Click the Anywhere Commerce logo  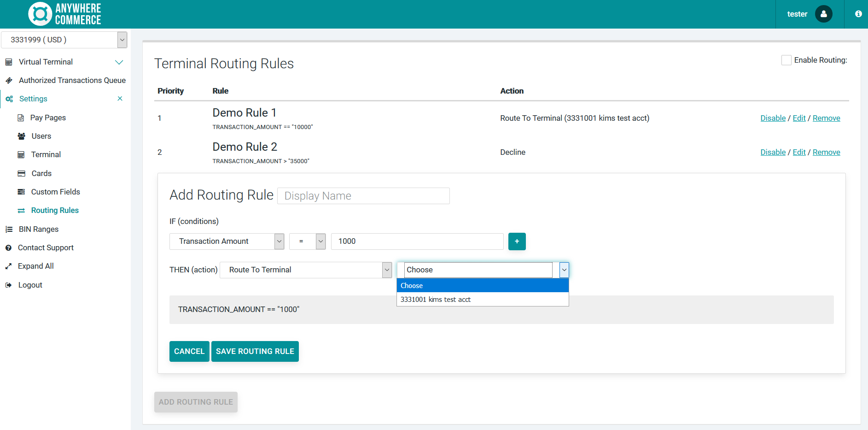(64, 14)
